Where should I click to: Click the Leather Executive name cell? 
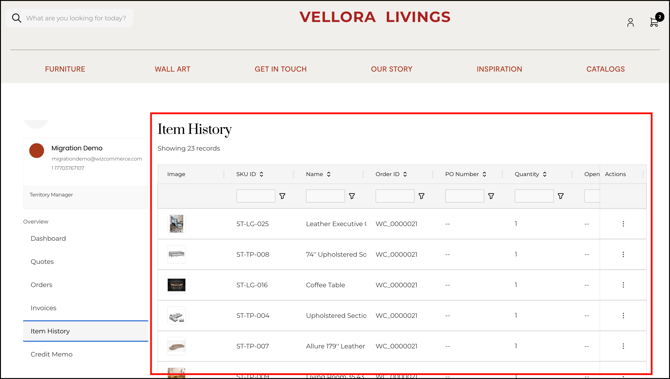point(336,224)
